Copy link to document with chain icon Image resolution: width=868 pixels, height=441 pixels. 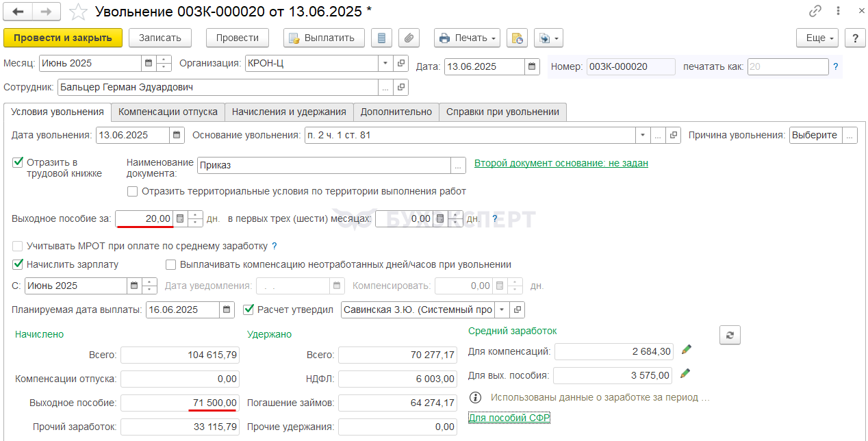(815, 11)
